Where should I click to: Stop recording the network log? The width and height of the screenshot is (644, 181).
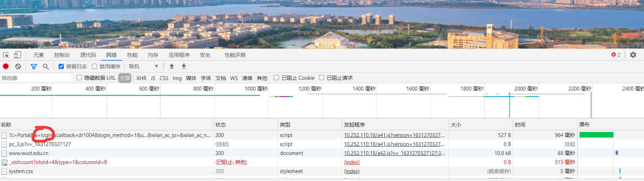pos(6,66)
